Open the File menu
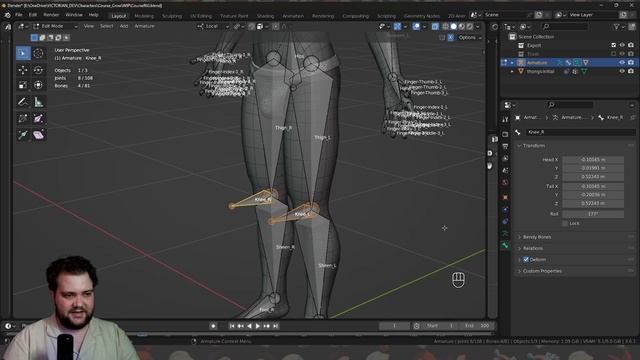This screenshot has width=640, height=360. click(19, 15)
